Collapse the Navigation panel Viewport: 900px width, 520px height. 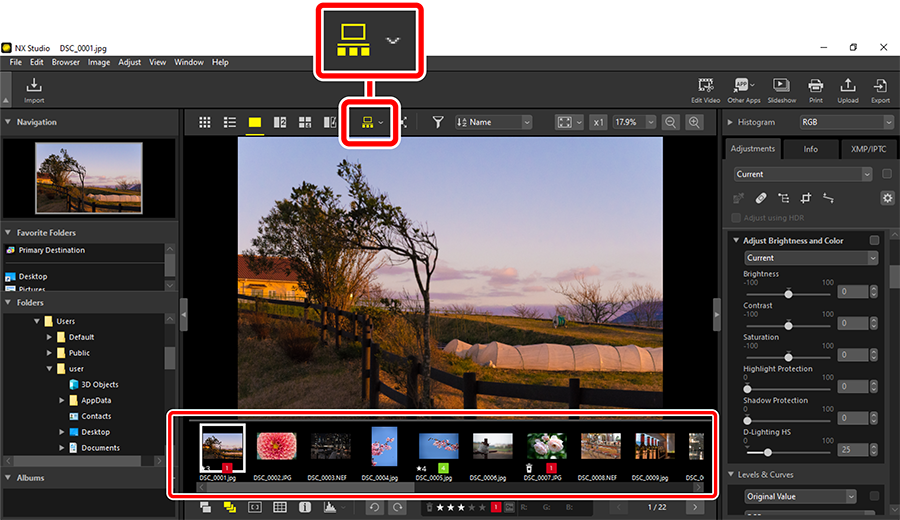click(x=8, y=122)
